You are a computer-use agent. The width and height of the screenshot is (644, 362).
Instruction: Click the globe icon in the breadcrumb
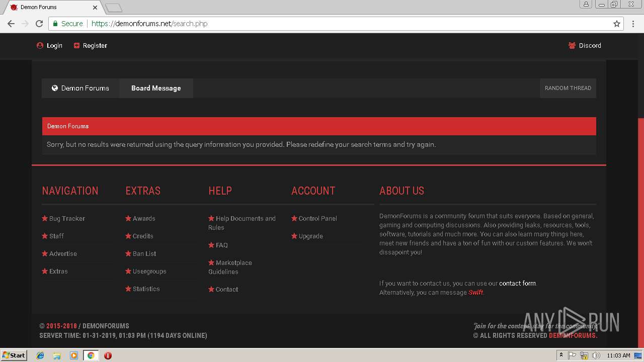[55, 88]
